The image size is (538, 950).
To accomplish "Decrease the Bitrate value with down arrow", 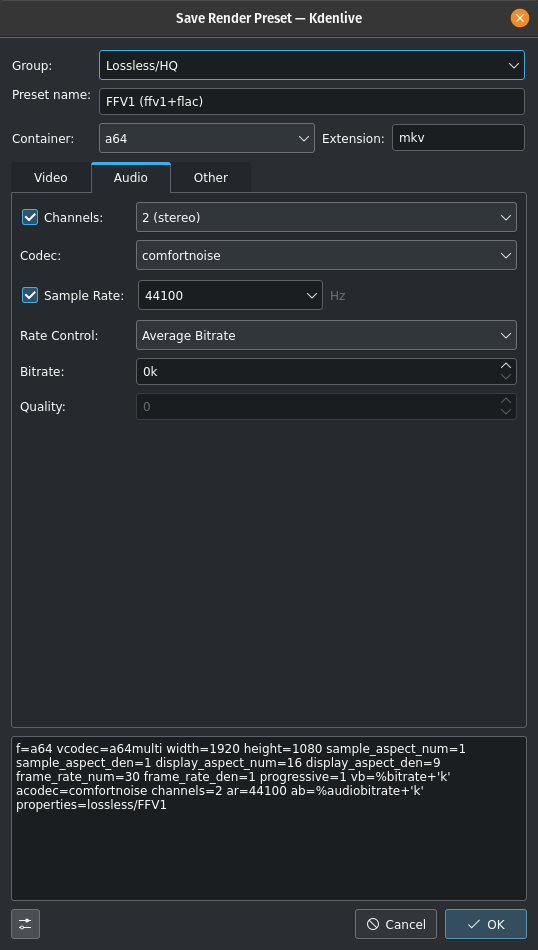I will pyautogui.click(x=506, y=377).
